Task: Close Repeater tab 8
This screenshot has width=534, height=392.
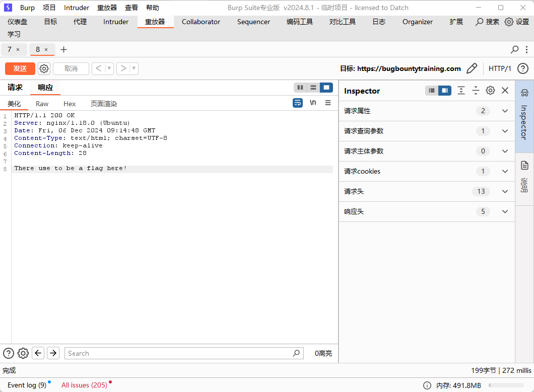Action: pyautogui.click(x=46, y=50)
